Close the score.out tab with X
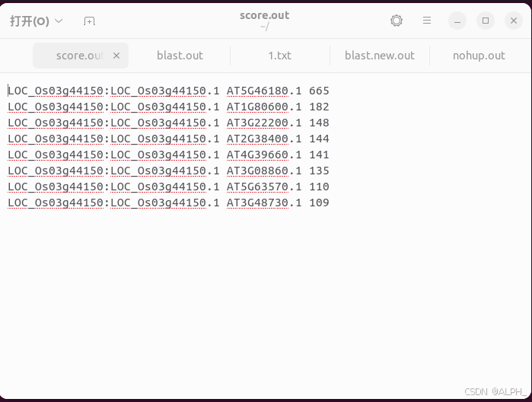 (x=116, y=56)
